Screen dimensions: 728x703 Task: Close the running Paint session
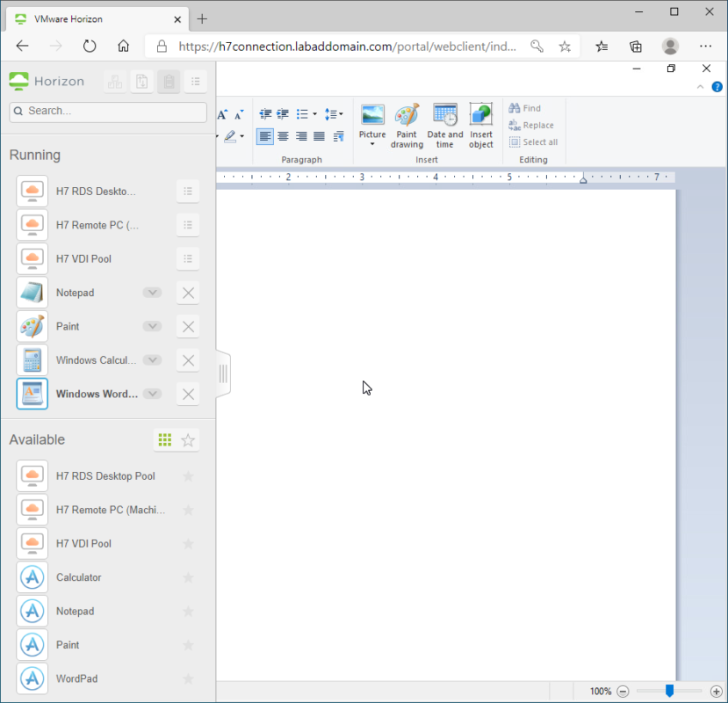tap(188, 326)
